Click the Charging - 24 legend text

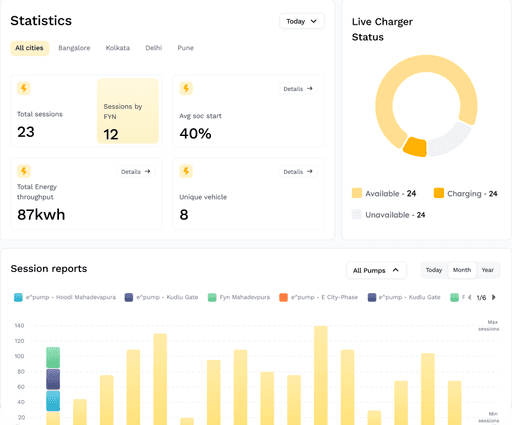pos(472,194)
